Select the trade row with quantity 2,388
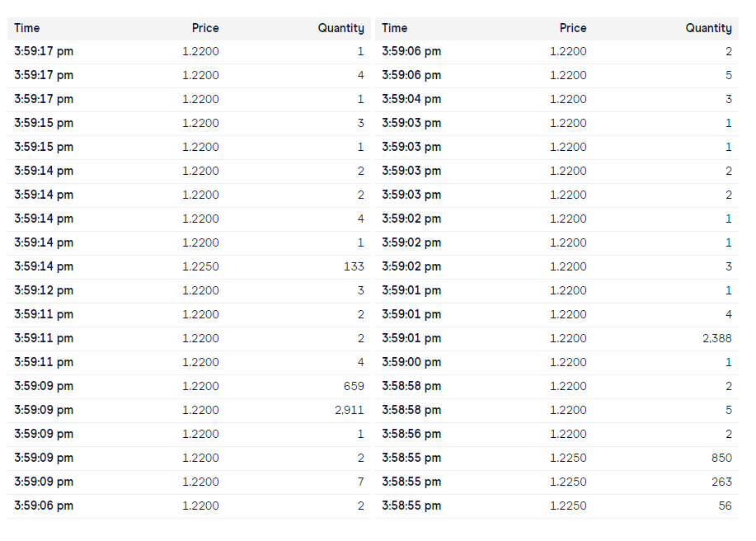Viewport: 756px width, 541px height. pyautogui.click(x=556, y=339)
